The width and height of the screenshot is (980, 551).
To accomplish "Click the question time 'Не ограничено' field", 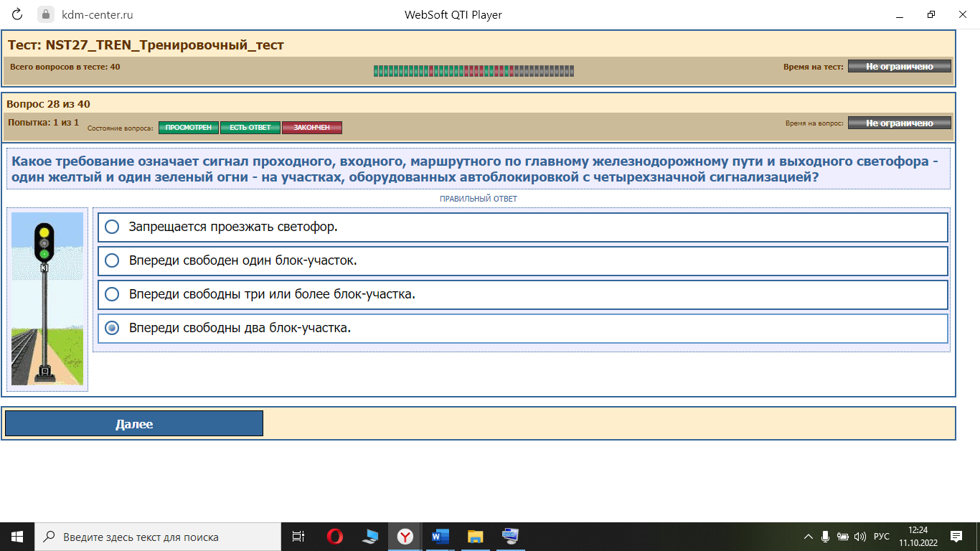I will [x=900, y=123].
